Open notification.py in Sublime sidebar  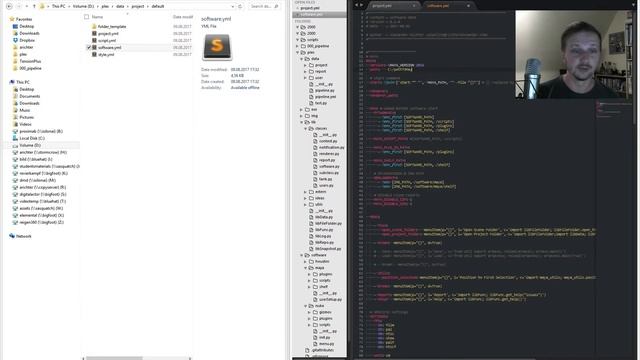click(331, 147)
